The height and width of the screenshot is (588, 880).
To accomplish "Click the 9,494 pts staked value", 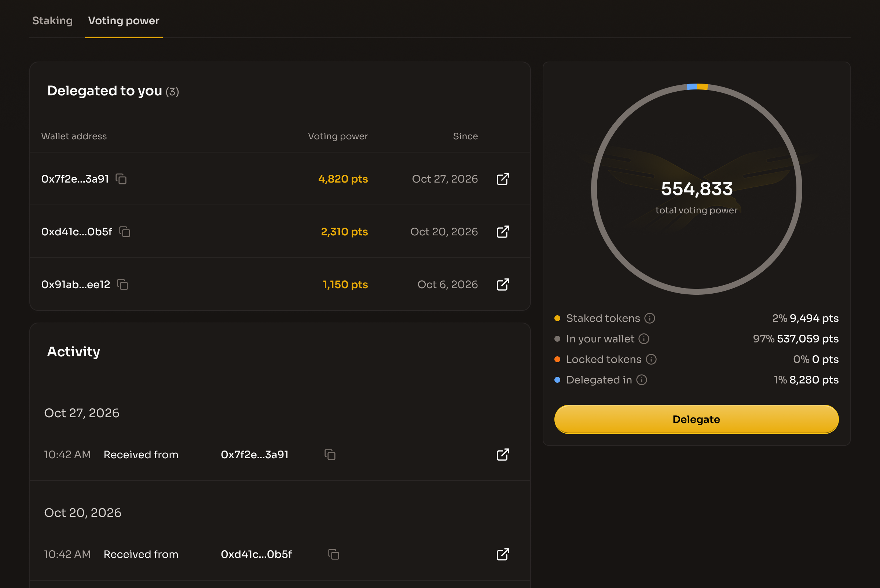I will (814, 318).
